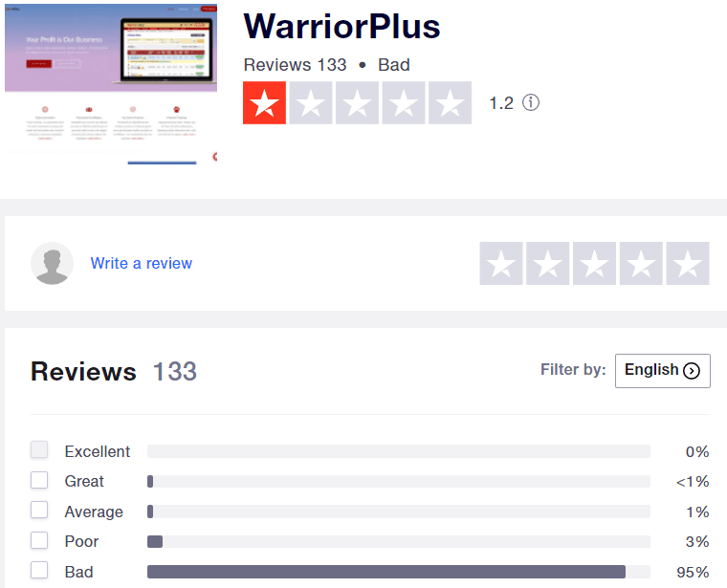Screen dimensions: 727x588
Task: Click the '95%' value
Action: [693, 572]
